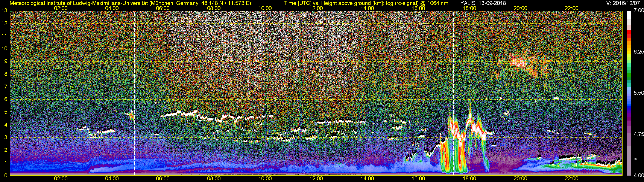
Task: Click the 8 km height axis label
Action: 6,74
